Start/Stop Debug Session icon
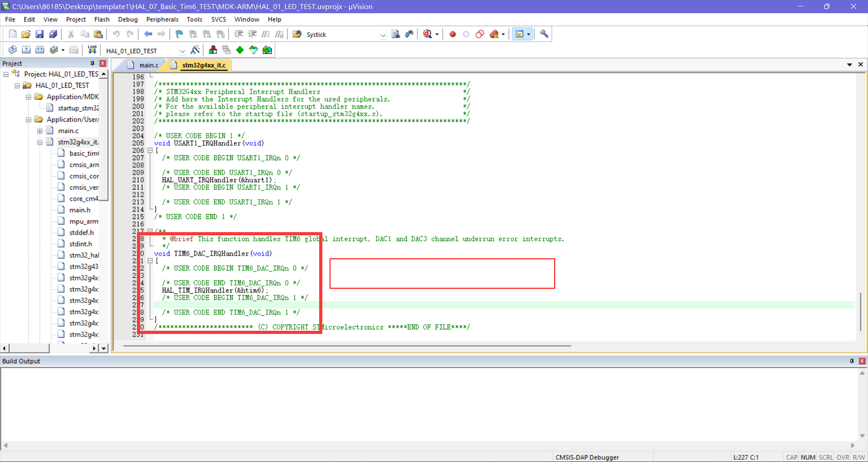 (427, 34)
